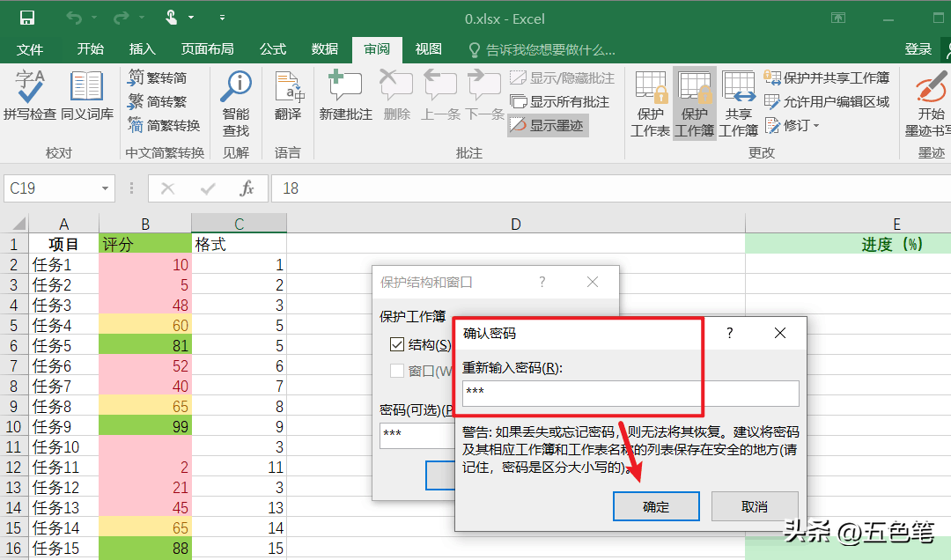Click the help ? of 保护结构和窗口 dialog
The image size is (951, 560).
tap(542, 282)
